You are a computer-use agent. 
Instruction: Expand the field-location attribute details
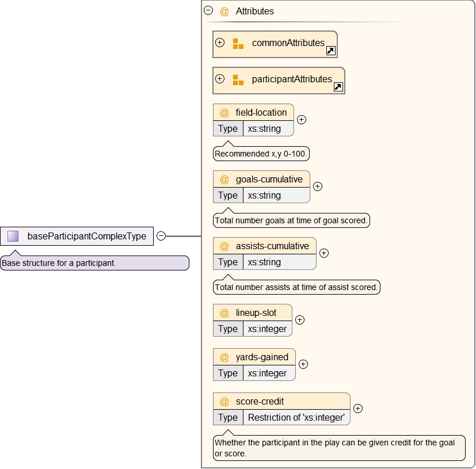(x=301, y=120)
